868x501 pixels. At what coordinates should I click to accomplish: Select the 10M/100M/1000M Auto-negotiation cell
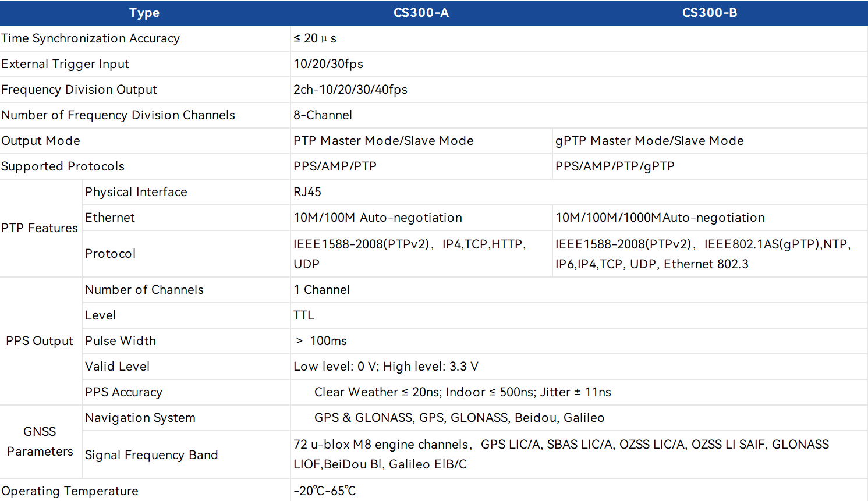pos(660,218)
